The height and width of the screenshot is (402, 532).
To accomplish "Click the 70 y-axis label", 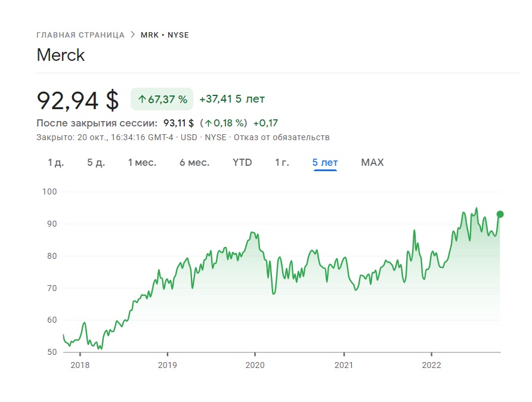I will click(x=52, y=288).
